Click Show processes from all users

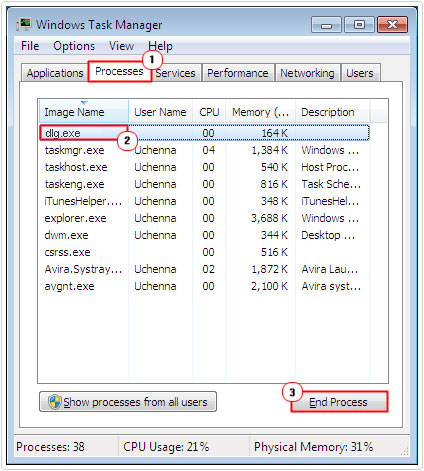pyautogui.click(x=128, y=402)
